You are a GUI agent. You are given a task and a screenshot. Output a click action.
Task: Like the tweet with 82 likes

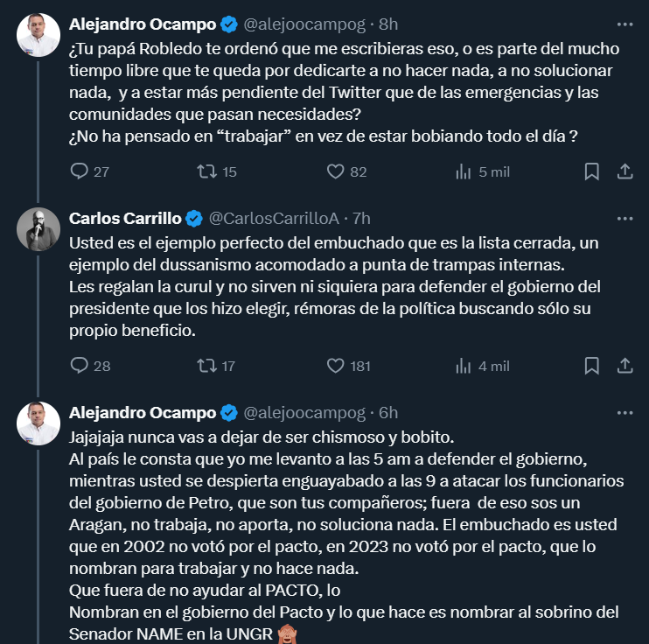[x=336, y=171]
